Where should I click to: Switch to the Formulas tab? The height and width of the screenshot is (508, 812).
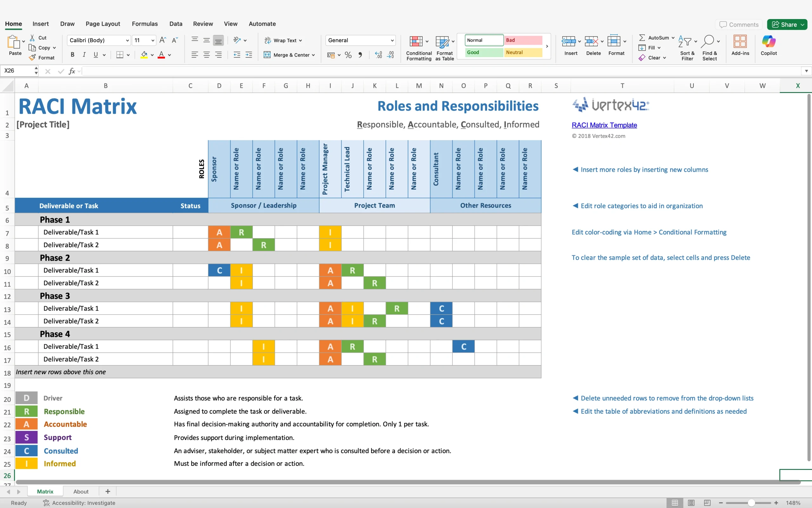[145, 24]
